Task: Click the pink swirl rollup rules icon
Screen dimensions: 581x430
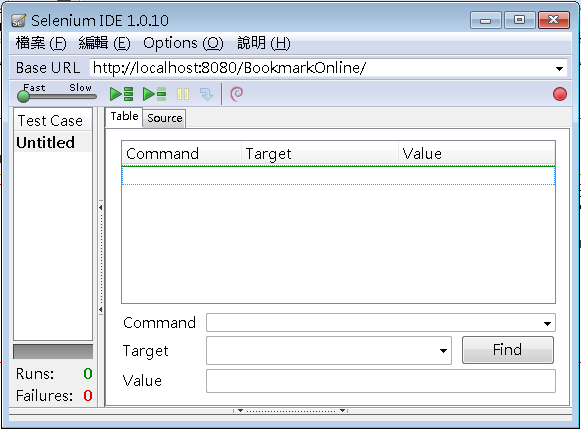Action: tap(236, 94)
